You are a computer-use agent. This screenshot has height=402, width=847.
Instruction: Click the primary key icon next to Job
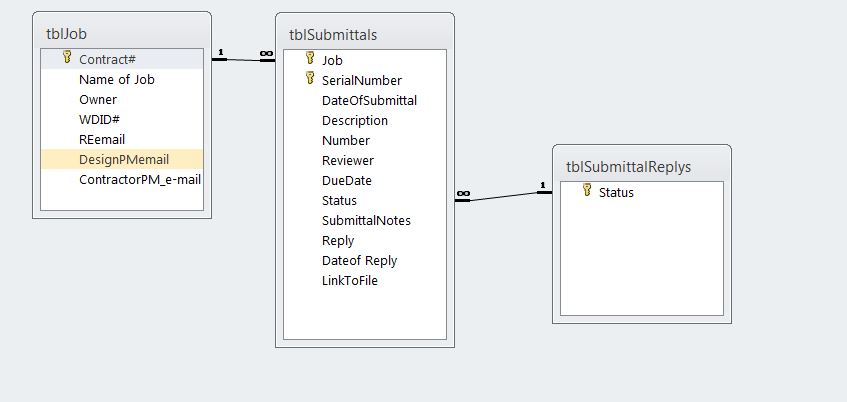click(310, 59)
